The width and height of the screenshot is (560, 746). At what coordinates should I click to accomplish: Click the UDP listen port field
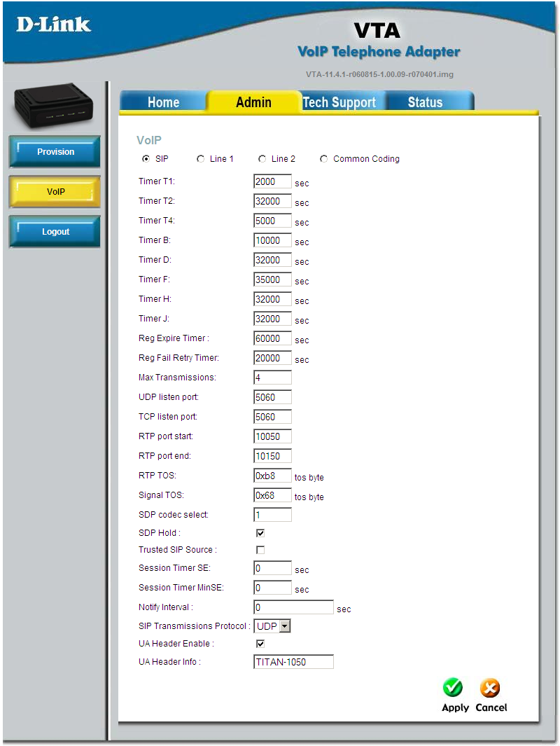tap(272, 397)
